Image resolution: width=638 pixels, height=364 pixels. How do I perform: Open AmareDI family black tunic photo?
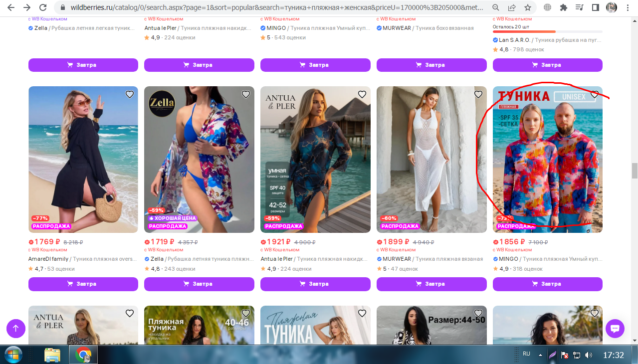tap(83, 160)
